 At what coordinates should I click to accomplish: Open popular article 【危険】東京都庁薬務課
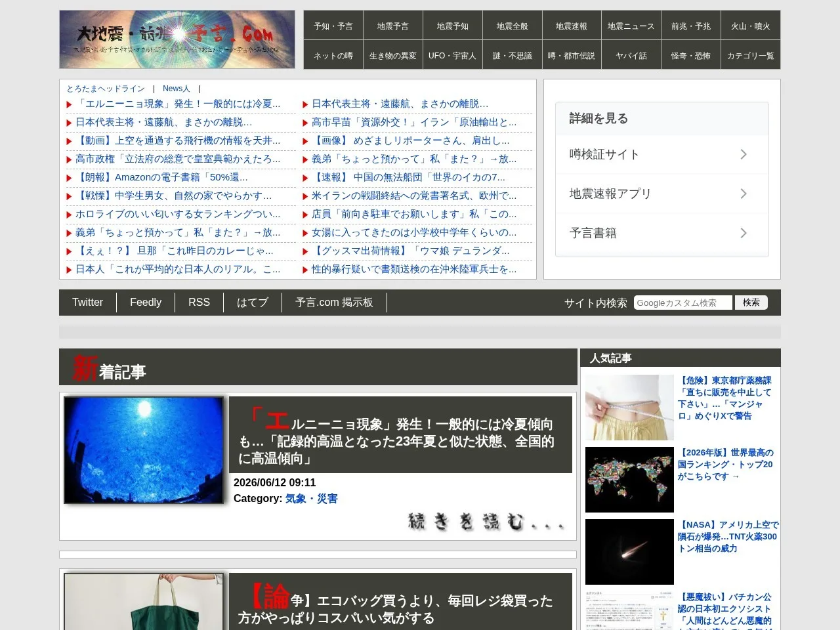[x=725, y=398]
